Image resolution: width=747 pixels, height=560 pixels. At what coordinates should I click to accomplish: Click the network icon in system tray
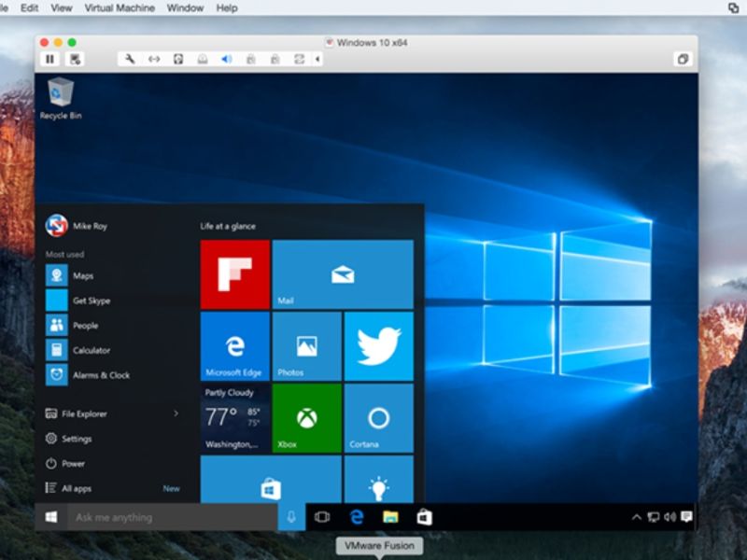[653, 517]
